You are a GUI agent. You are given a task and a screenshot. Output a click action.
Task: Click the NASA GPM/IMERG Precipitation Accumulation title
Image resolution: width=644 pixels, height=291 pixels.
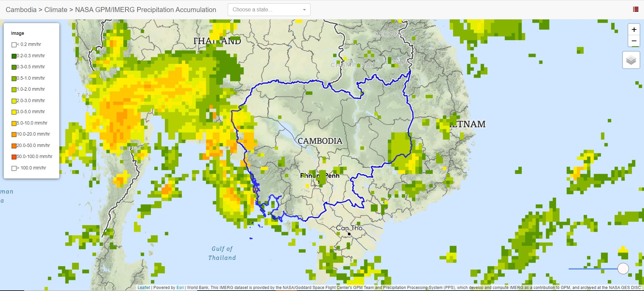[x=146, y=10]
